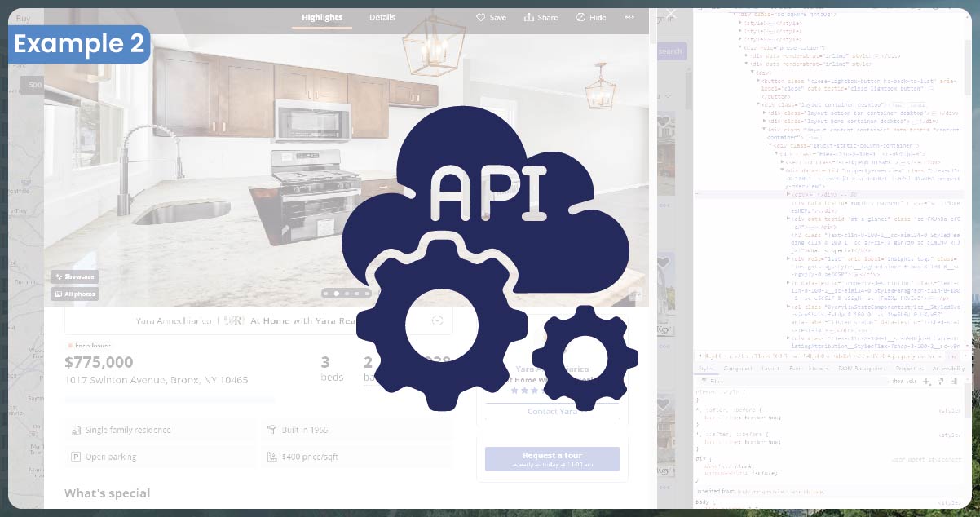Viewport: 980px width, 517px height.
Task: Open the Details tab
Action: click(x=382, y=17)
